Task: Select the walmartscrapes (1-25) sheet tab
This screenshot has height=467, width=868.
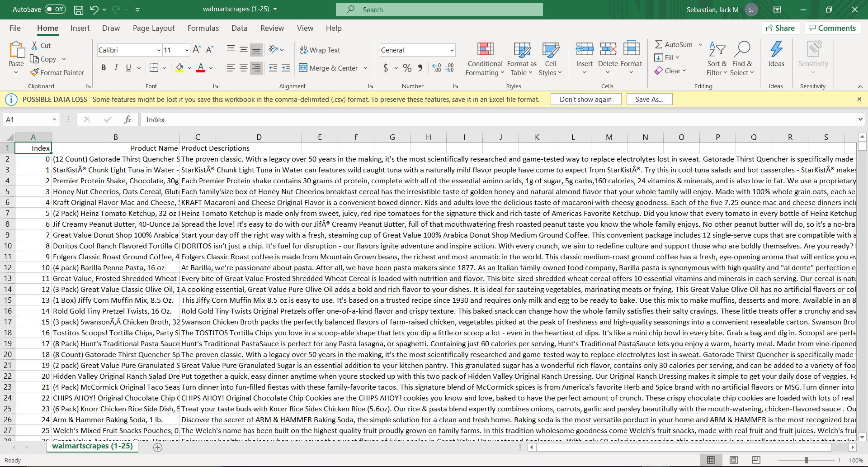Action: click(x=92, y=446)
